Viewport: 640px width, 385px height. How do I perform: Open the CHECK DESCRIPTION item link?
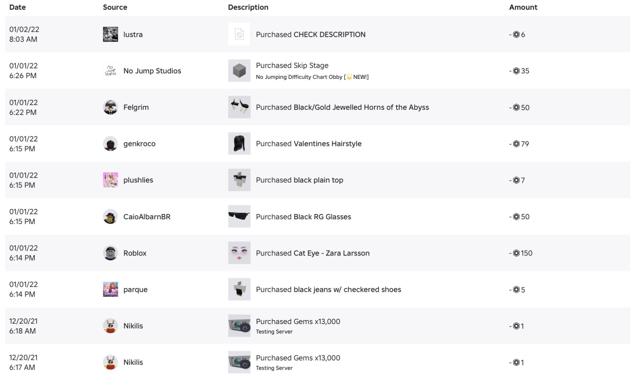pyautogui.click(x=329, y=35)
